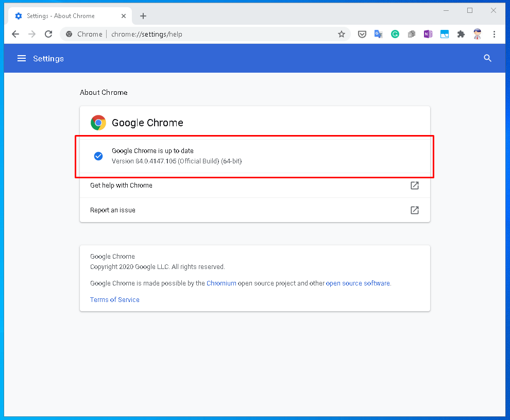Reload the current page

click(x=48, y=34)
